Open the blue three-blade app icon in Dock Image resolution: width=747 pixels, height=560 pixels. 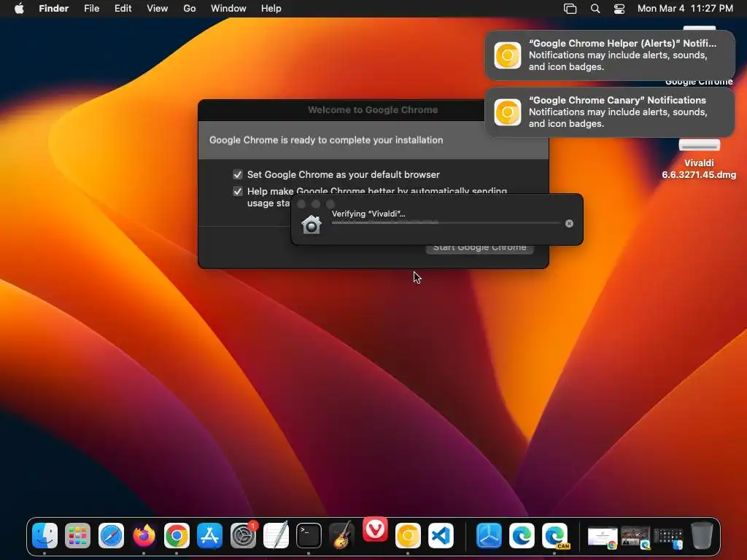489,536
